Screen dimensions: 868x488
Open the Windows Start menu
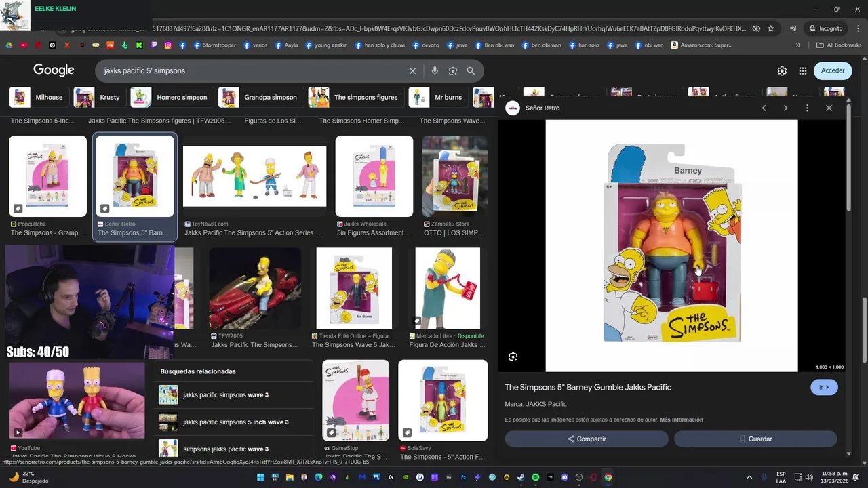(x=260, y=477)
